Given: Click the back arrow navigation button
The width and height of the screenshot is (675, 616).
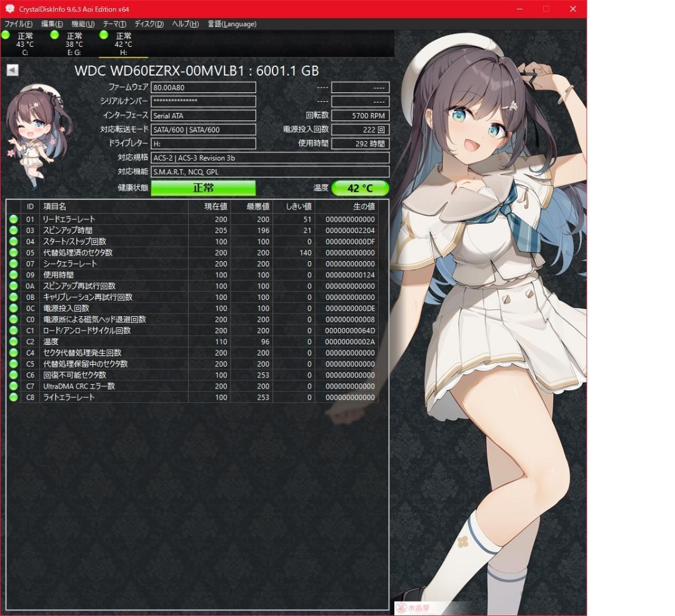Looking at the screenshot, I should tap(11, 70).
